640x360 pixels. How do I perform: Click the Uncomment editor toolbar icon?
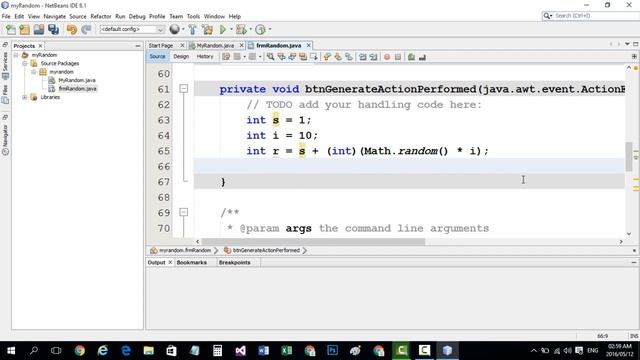(422, 57)
